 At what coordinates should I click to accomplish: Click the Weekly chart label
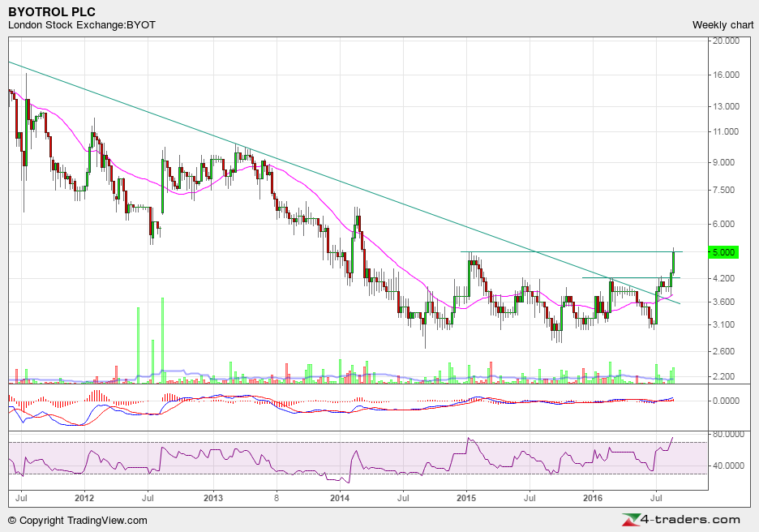[723, 25]
